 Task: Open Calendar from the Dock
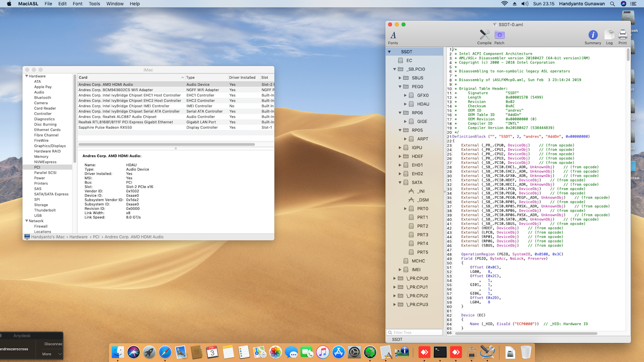212,352
